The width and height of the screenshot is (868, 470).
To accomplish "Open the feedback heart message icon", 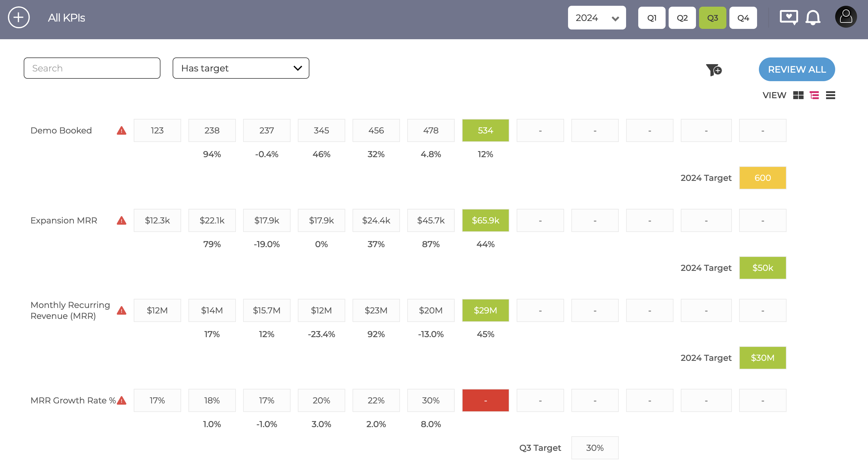I will [x=788, y=18].
